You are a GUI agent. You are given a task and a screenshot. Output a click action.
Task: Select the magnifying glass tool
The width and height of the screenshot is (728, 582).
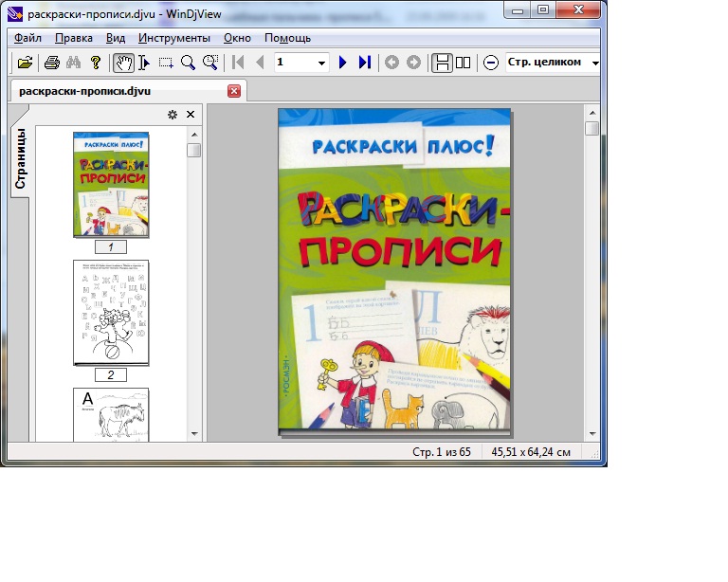pos(188,63)
